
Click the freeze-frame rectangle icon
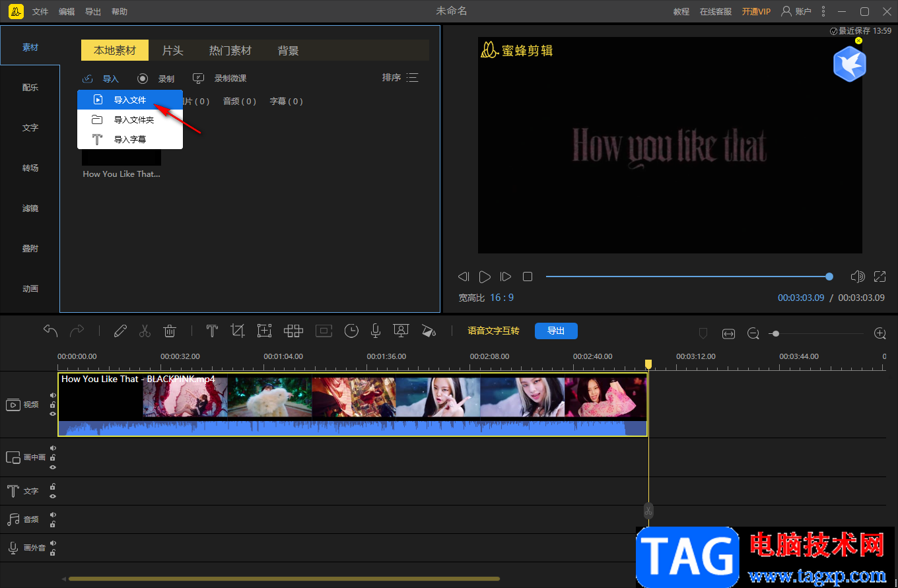324,331
